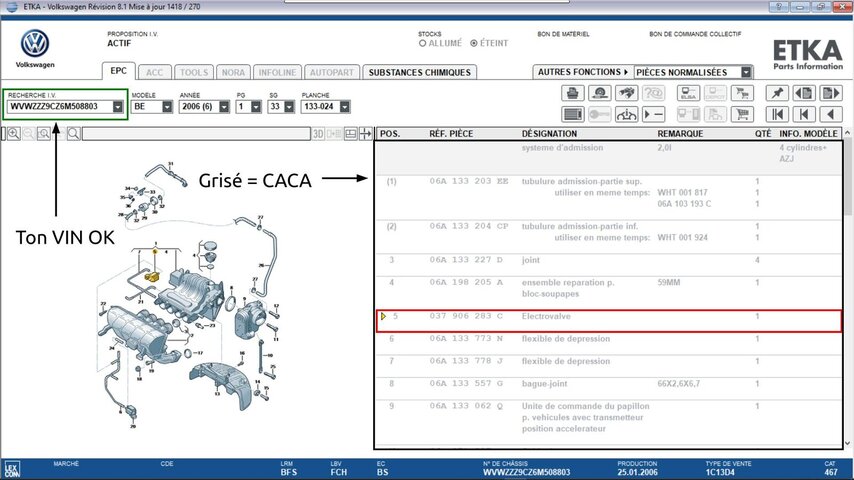Open the brake disc wear parts icon
Image resolution: width=854 pixels, height=480 pixels.
(600, 93)
